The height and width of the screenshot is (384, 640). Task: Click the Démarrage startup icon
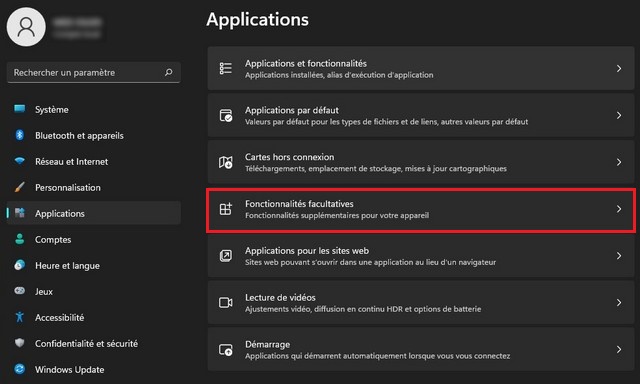226,350
